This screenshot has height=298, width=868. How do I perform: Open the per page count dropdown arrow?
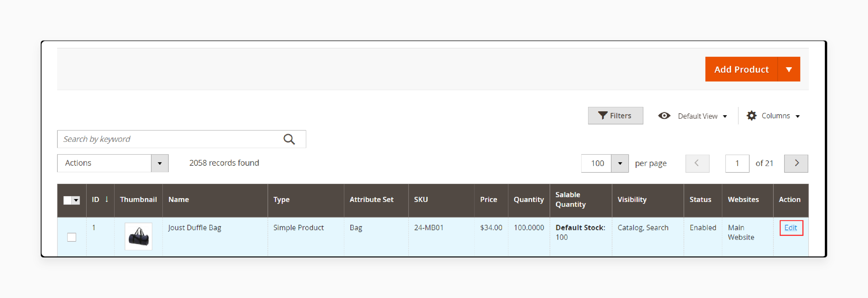[x=620, y=163]
